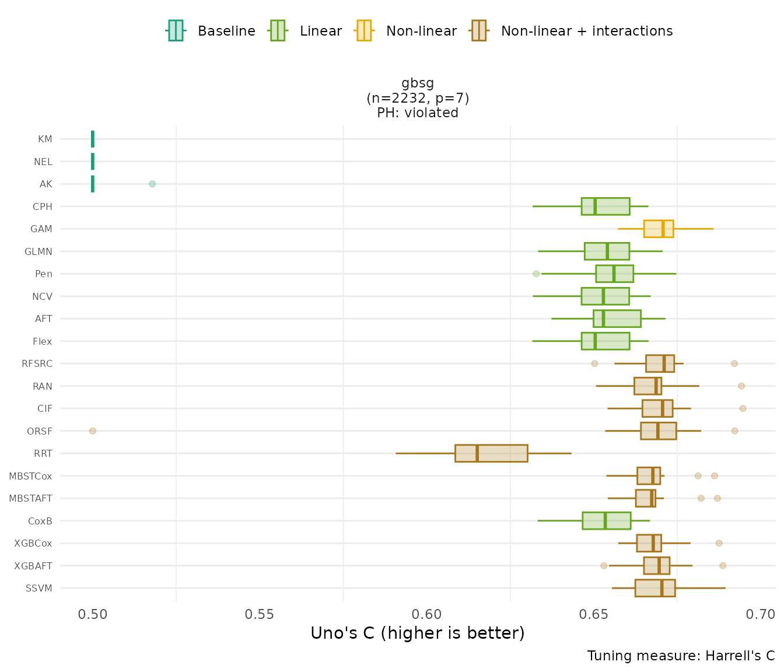The image size is (784, 672).
Task: Click the brown interactions legend swatch
Action: tap(479, 31)
